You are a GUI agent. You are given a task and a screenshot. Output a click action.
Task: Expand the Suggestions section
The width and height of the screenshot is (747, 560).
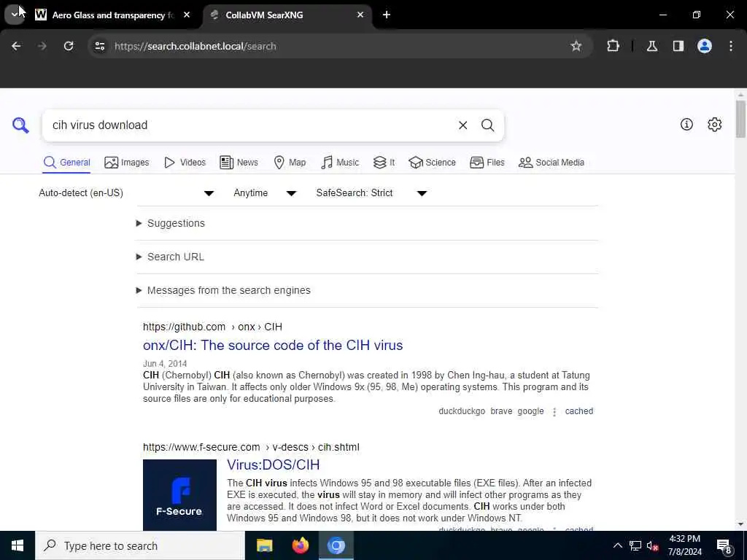(x=171, y=223)
